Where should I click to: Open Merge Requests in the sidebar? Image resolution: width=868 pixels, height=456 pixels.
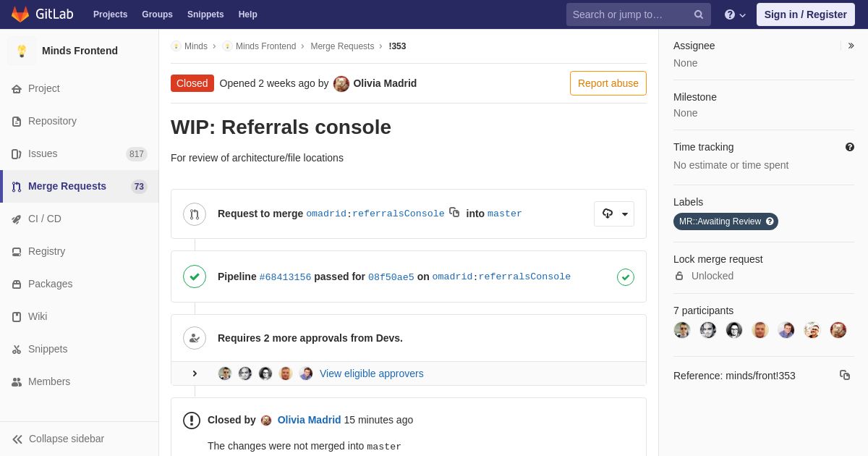pyautogui.click(x=80, y=186)
